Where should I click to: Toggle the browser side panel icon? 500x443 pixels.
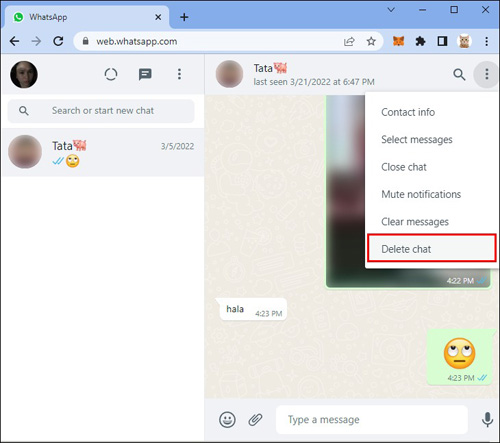442,41
